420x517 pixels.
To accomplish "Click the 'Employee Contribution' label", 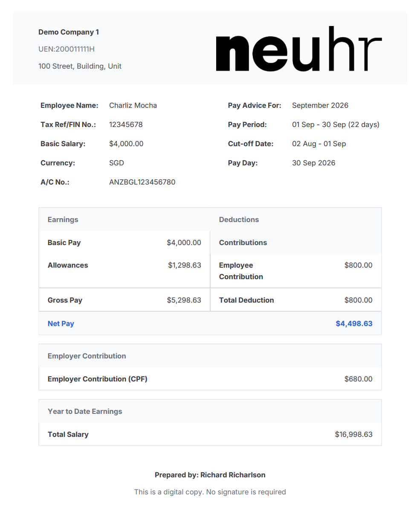I will tap(241, 271).
